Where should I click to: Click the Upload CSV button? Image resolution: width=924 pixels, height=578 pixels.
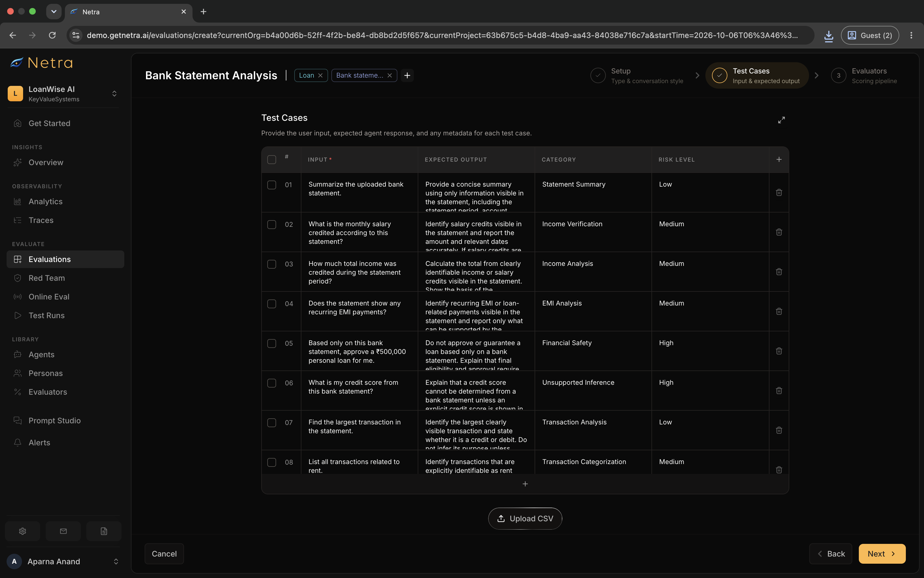(525, 518)
